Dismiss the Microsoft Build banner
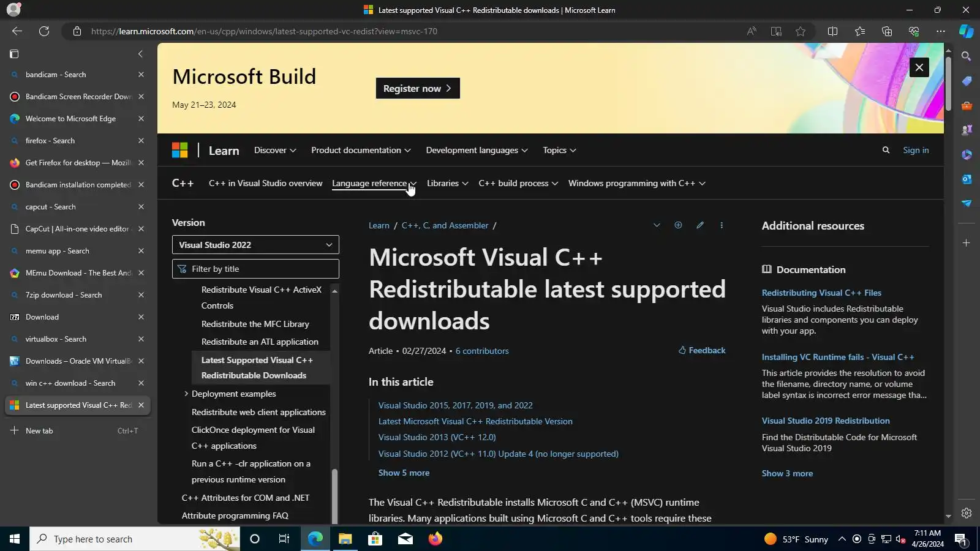 (x=919, y=67)
